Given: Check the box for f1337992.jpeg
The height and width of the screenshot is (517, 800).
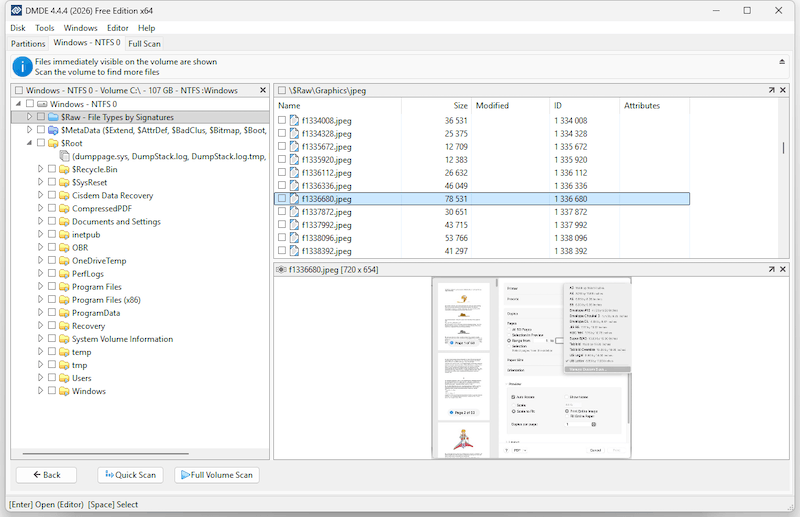Looking at the screenshot, I should (282, 225).
